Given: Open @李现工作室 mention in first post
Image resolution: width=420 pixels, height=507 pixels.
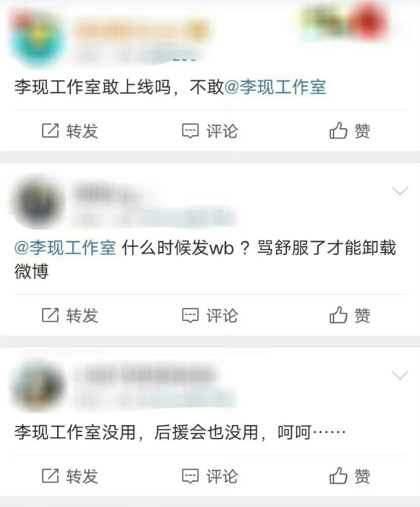Looking at the screenshot, I should tap(275, 87).
